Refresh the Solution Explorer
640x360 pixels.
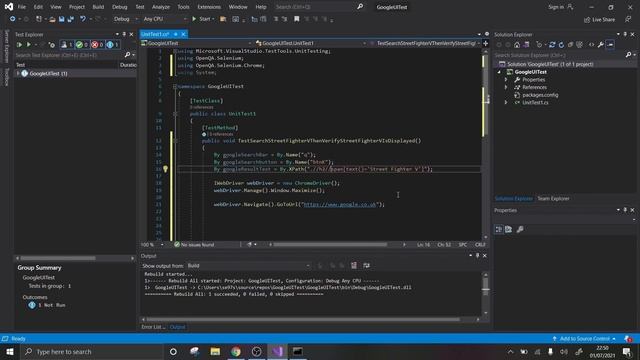(x=561, y=44)
